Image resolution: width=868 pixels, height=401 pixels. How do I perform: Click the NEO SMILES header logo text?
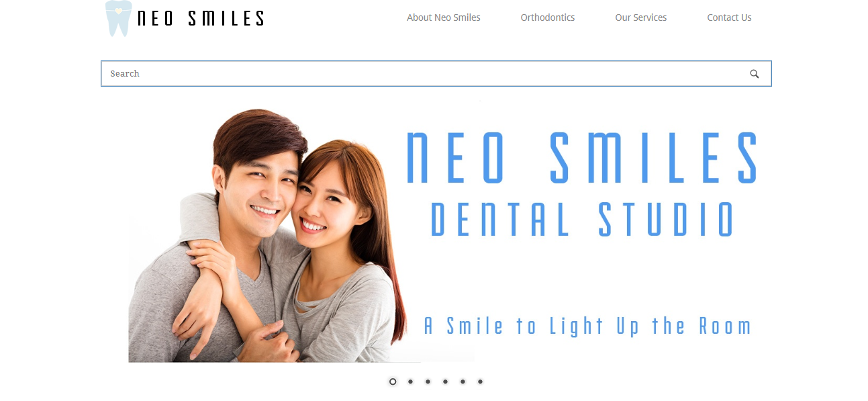201,18
